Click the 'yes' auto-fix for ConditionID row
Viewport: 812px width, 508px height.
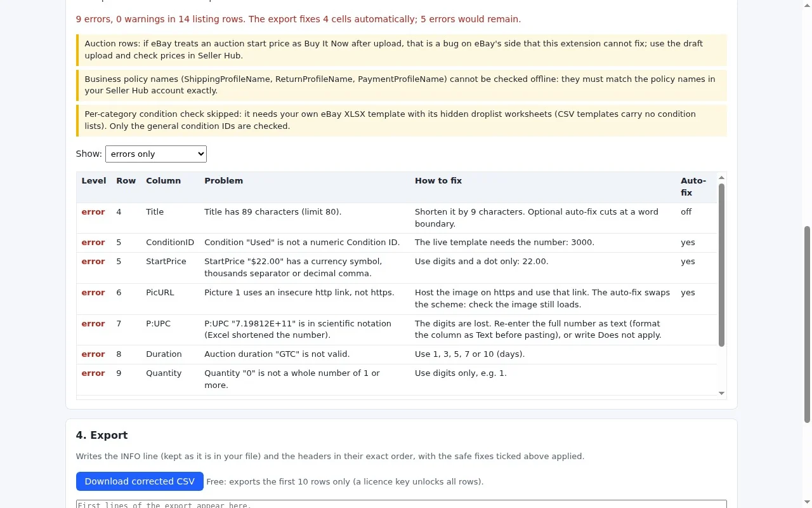pyautogui.click(x=688, y=243)
